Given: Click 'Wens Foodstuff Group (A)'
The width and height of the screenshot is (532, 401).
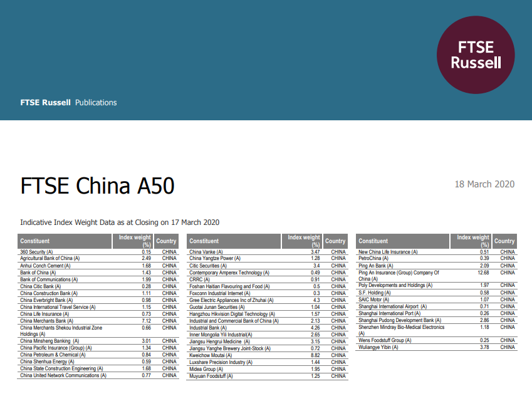Looking at the screenshot, I should (x=385, y=340).
